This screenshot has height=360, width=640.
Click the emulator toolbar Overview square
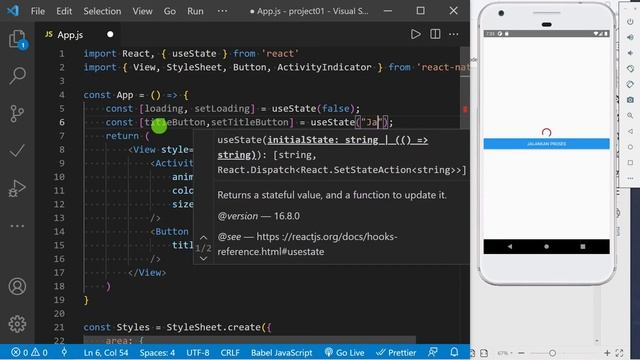pos(630,162)
